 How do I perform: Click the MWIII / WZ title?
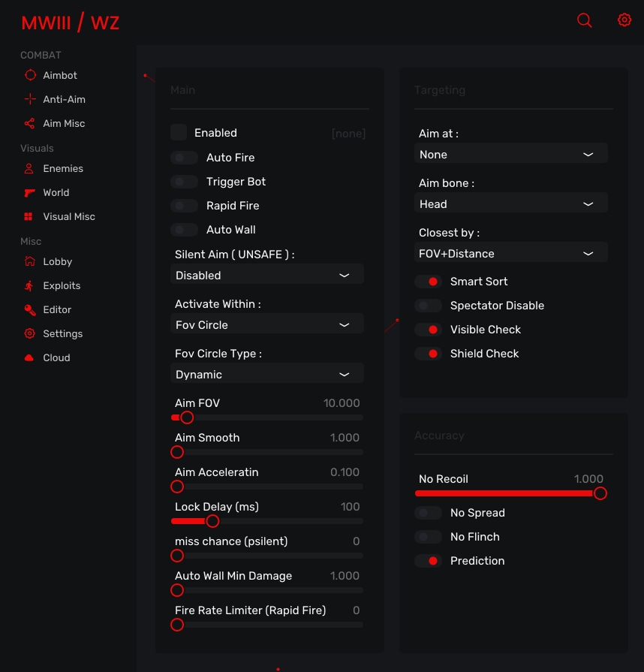tap(70, 23)
